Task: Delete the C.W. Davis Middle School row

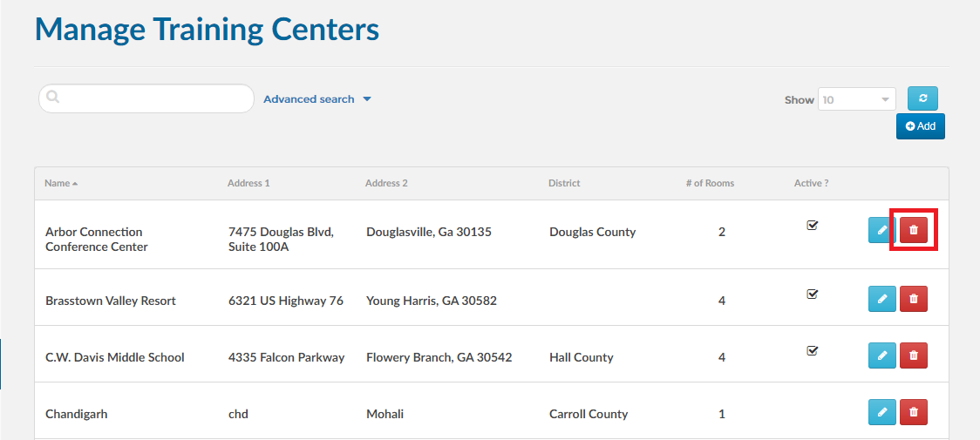Action: pos(914,355)
